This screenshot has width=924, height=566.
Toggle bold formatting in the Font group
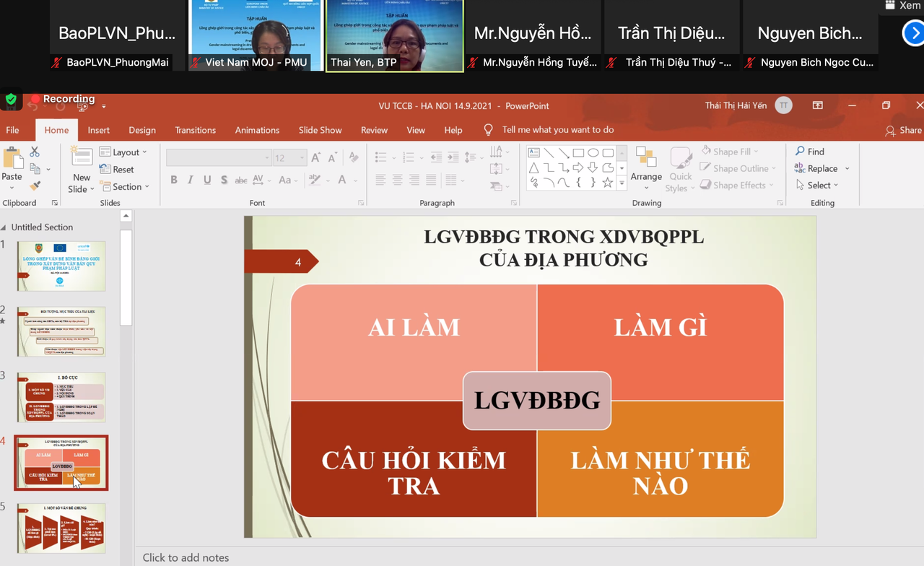173,179
